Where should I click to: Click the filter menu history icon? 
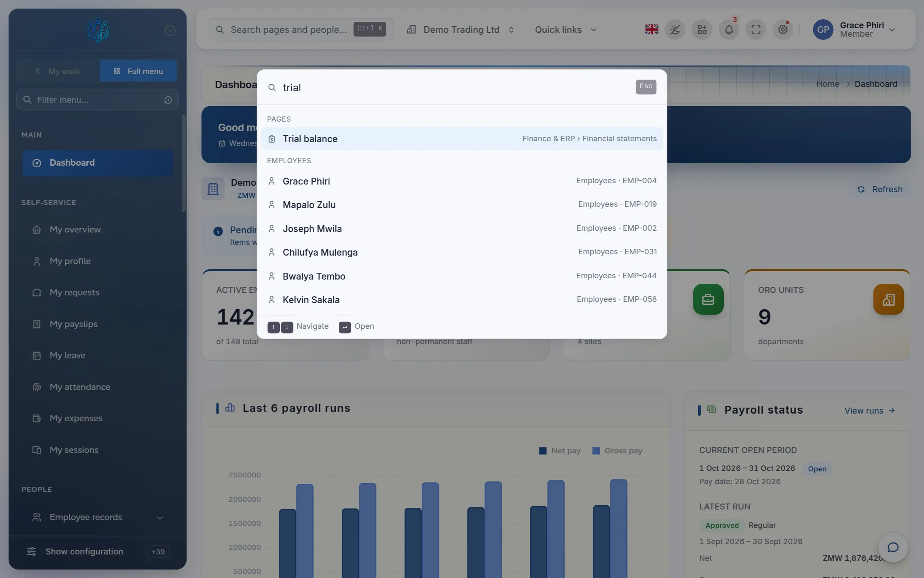[168, 100]
